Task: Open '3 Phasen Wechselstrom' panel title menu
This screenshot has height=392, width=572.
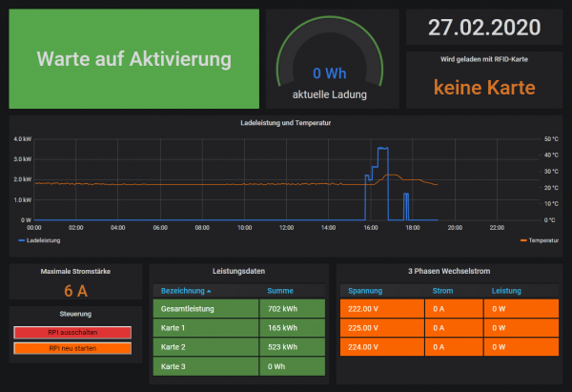Action: [449, 271]
